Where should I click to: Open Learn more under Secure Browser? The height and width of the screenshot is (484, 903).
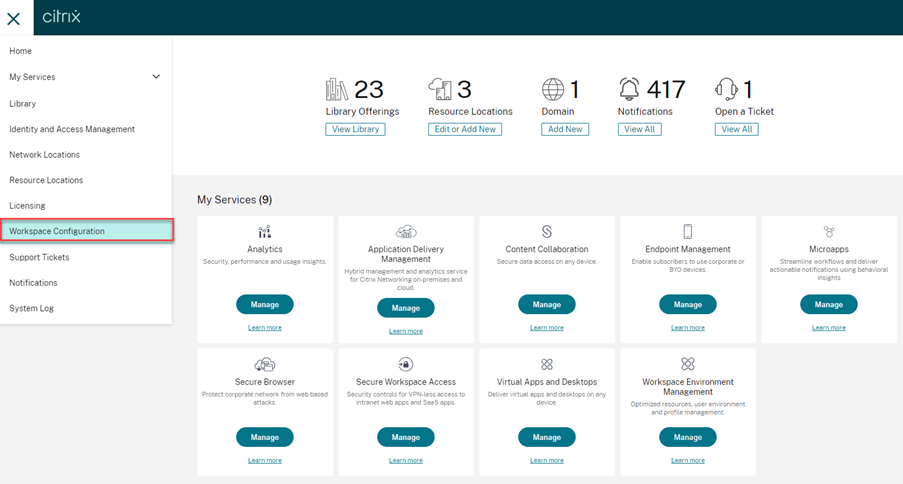pos(265,460)
